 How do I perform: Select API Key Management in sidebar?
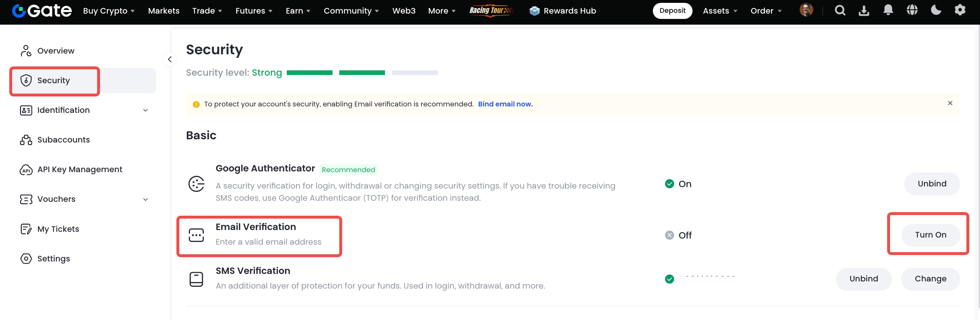80,169
